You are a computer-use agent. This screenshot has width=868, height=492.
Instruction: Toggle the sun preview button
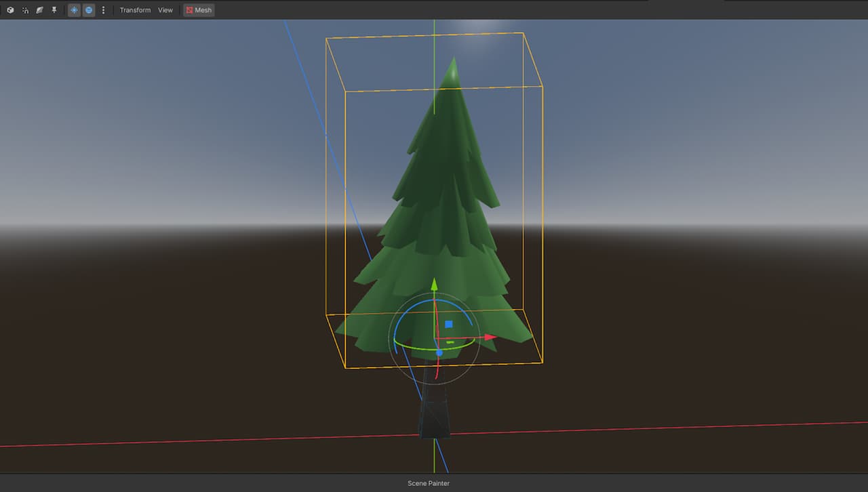click(75, 10)
